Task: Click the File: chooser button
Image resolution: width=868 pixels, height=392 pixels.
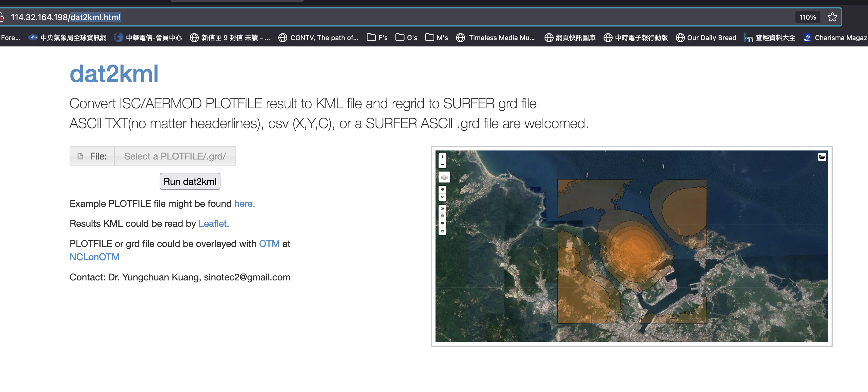Action: coord(92,156)
